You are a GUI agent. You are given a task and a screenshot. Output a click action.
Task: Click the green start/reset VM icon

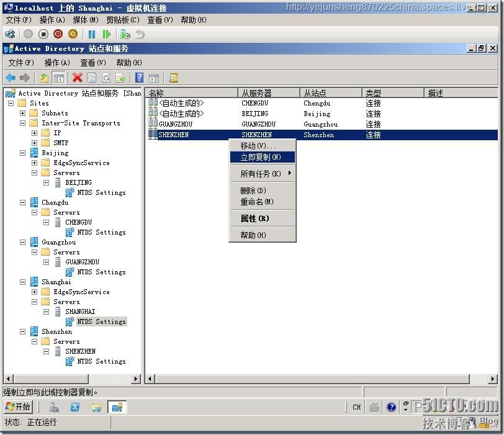click(106, 34)
